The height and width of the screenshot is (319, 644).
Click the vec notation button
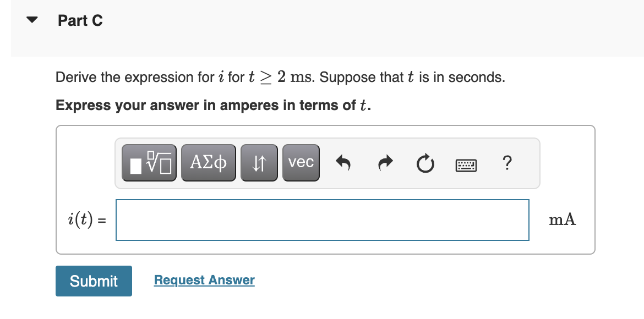click(301, 162)
